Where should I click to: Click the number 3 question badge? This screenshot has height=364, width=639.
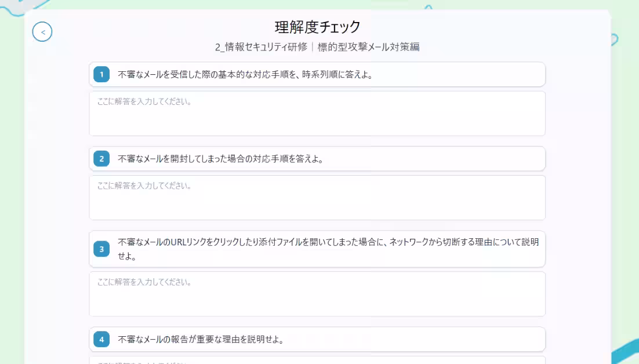pos(101,249)
